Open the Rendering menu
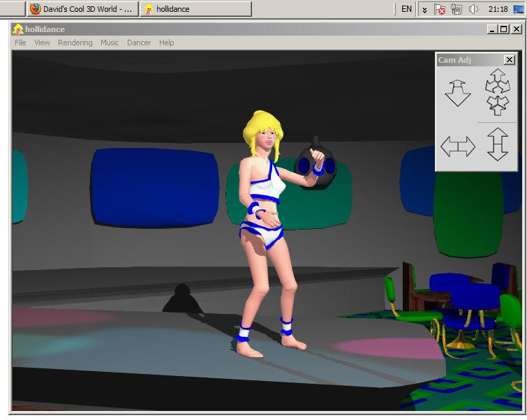527x420 pixels. [x=75, y=43]
